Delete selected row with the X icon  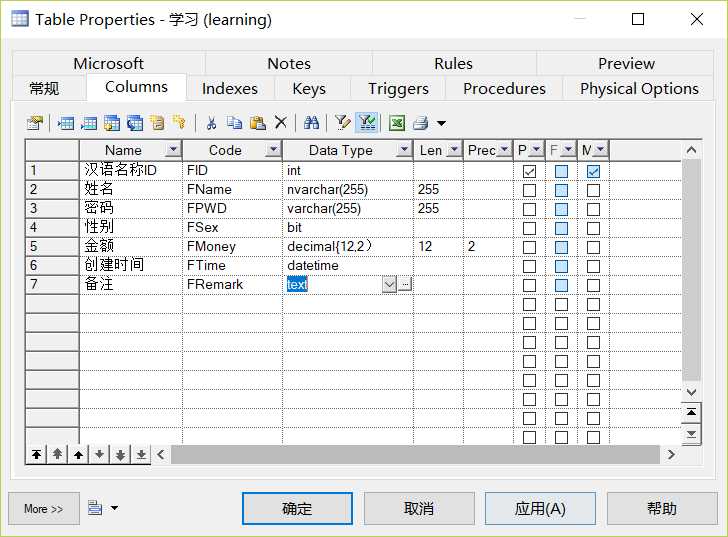pyautogui.click(x=280, y=123)
